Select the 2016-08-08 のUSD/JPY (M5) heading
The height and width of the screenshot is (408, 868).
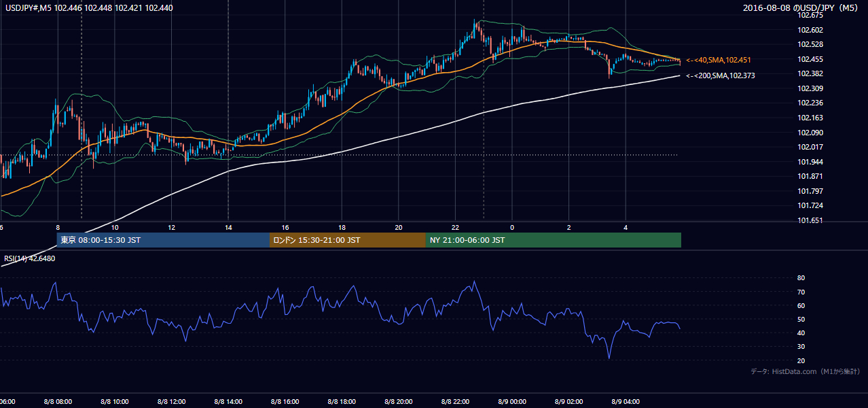point(802,7)
